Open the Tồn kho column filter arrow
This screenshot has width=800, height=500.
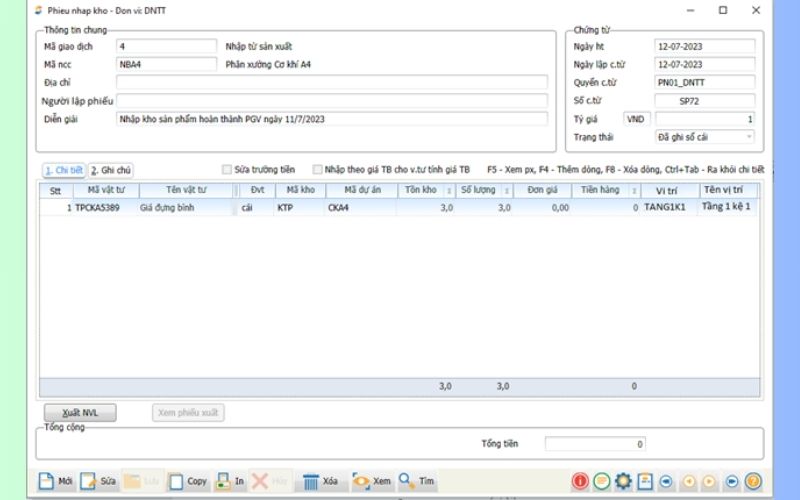click(x=448, y=190)
